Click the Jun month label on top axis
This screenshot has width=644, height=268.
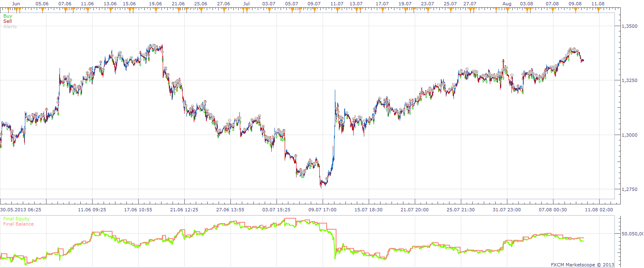click(x=16, y=4)
